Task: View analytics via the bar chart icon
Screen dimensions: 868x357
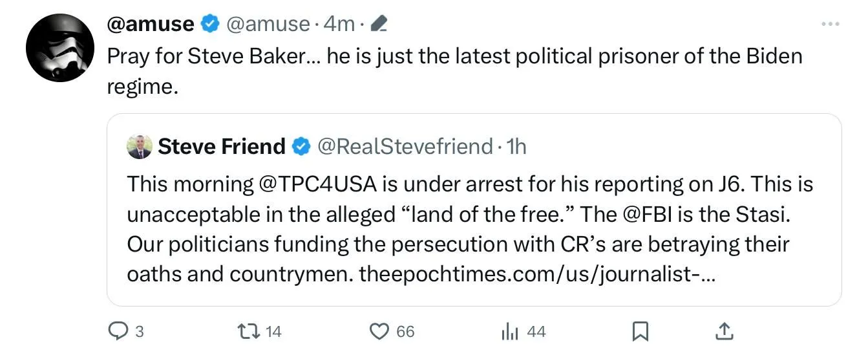Action: click(510, 332)
